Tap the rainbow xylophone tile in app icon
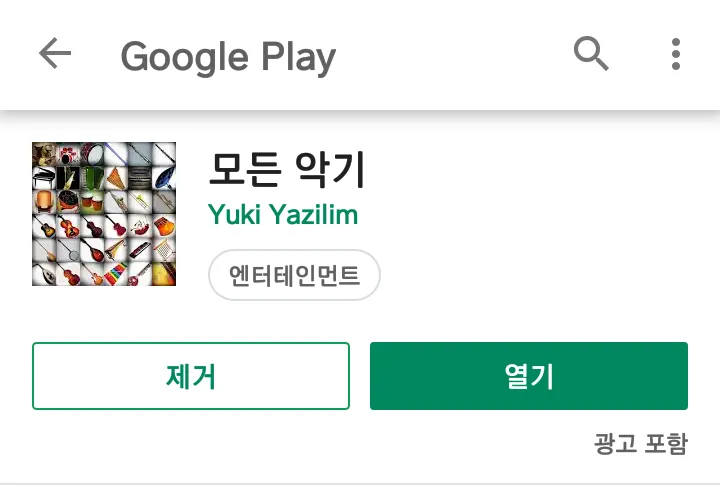720x490 pixels. [x=116, y=274]
